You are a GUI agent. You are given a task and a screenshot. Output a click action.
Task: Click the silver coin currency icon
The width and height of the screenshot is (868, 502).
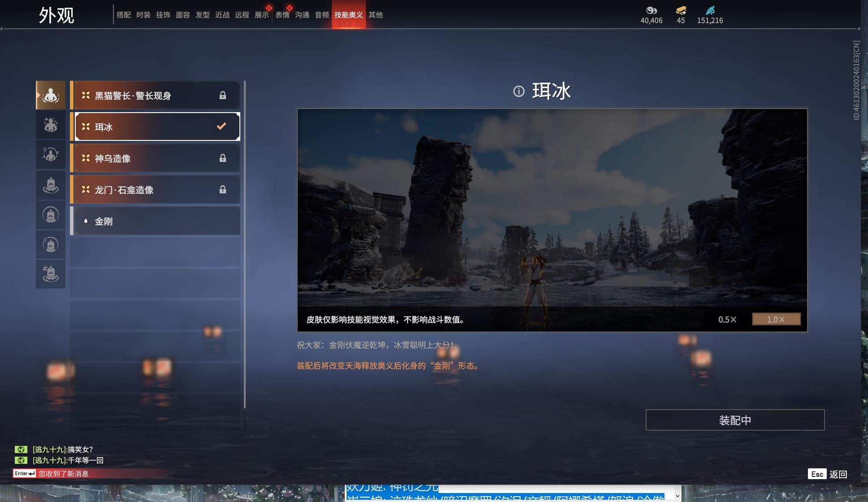(x=651, y=10)
